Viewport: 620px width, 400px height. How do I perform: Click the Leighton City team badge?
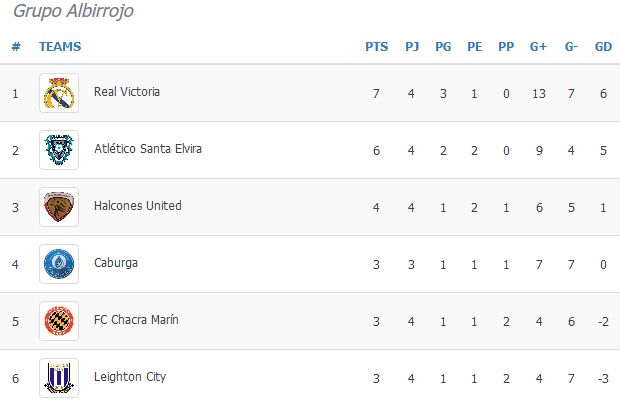(x=58, y=378)
